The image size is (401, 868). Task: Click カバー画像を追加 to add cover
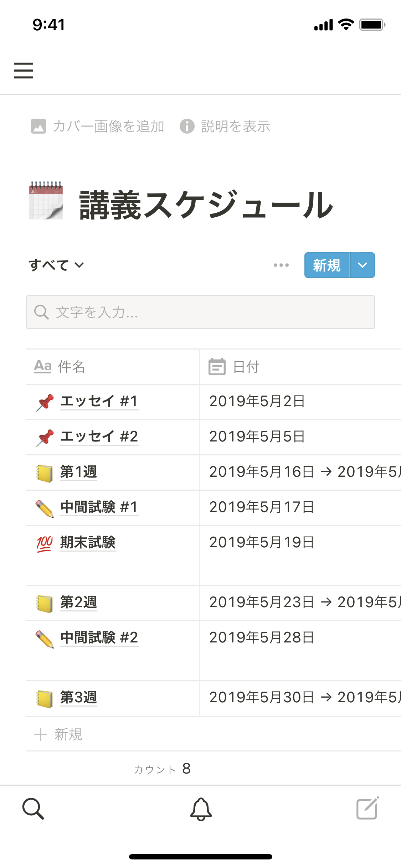(x=98, y=126)
